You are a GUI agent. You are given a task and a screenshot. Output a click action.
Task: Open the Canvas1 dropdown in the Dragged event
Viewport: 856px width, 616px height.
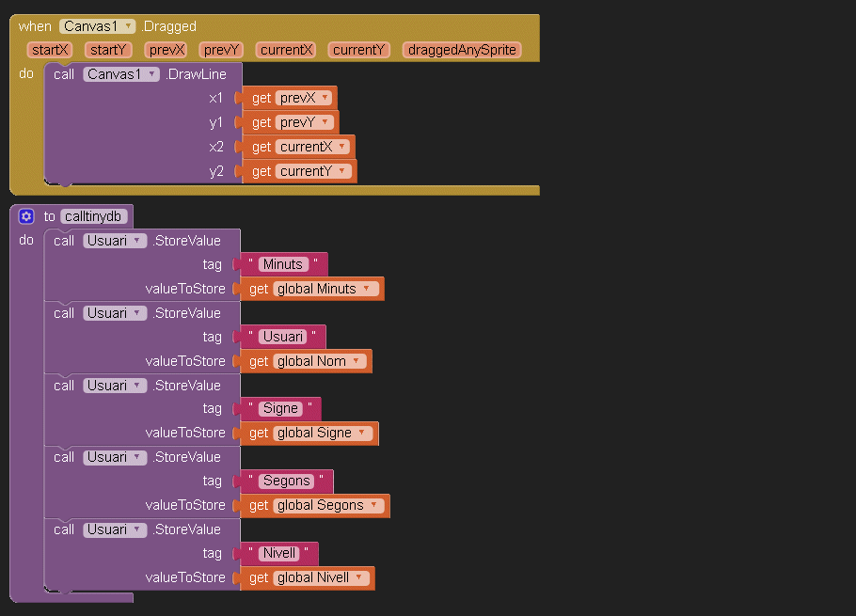pos(128,26)
